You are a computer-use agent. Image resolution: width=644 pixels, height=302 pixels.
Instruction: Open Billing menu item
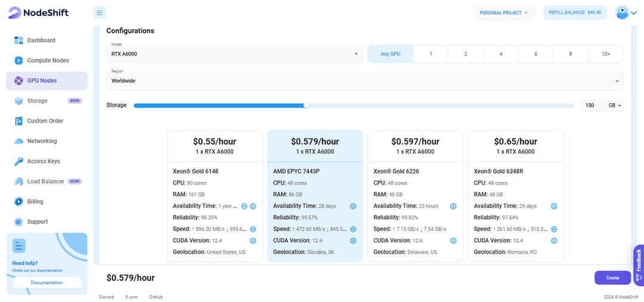point(47,201)
